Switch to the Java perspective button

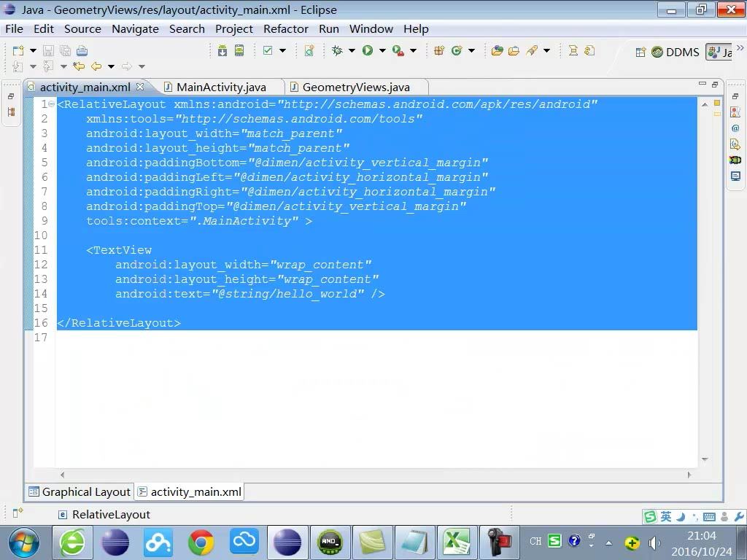[720, 52]
